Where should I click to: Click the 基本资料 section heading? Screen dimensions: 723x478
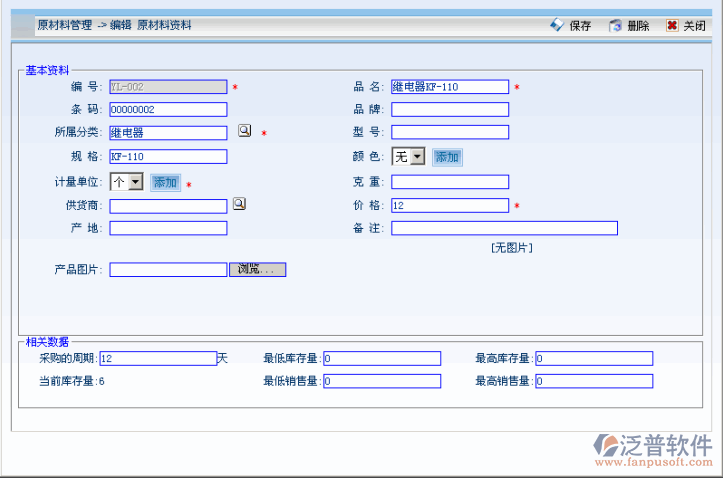click(x=47, y=70)
